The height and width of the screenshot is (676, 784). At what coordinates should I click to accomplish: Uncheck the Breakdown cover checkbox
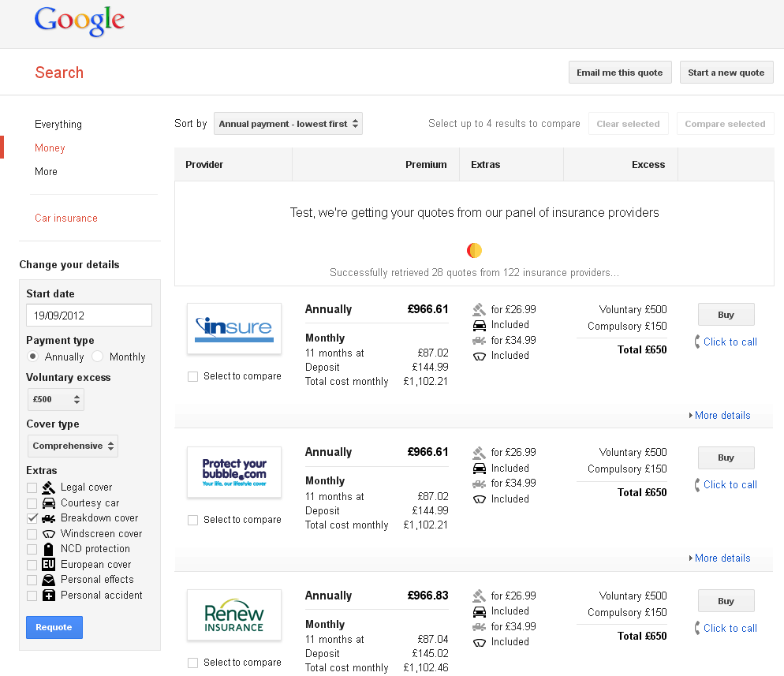pos(32,518)
